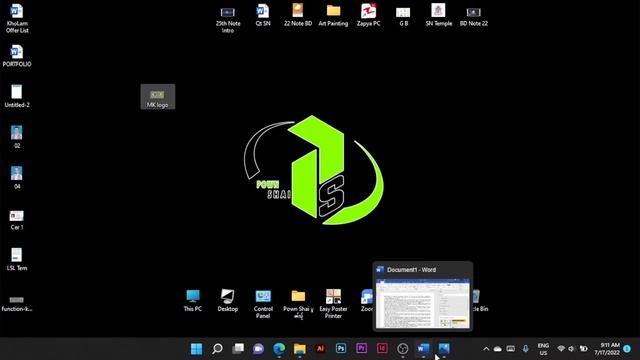Image resolution: width=640 pixels, height=360 pixels.
Task: Select the 04 photo file
Action: pyautogui.click(x=17, y=178)
